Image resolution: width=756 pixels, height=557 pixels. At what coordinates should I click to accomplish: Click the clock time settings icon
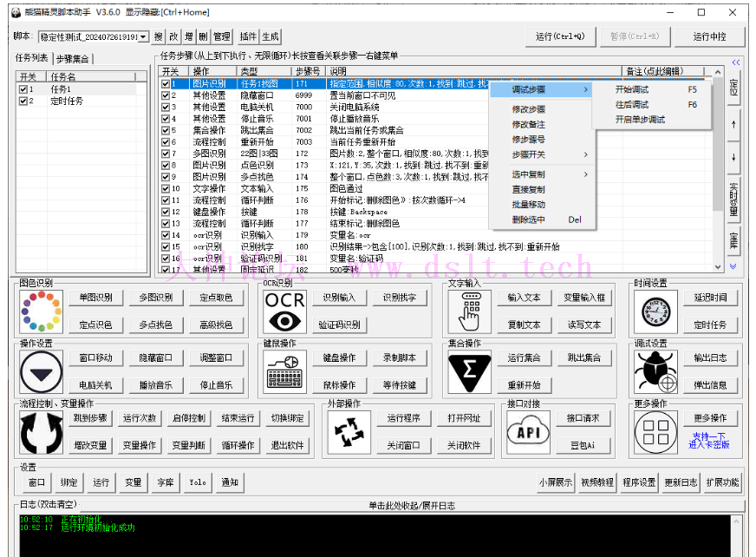tap(655, 312)
